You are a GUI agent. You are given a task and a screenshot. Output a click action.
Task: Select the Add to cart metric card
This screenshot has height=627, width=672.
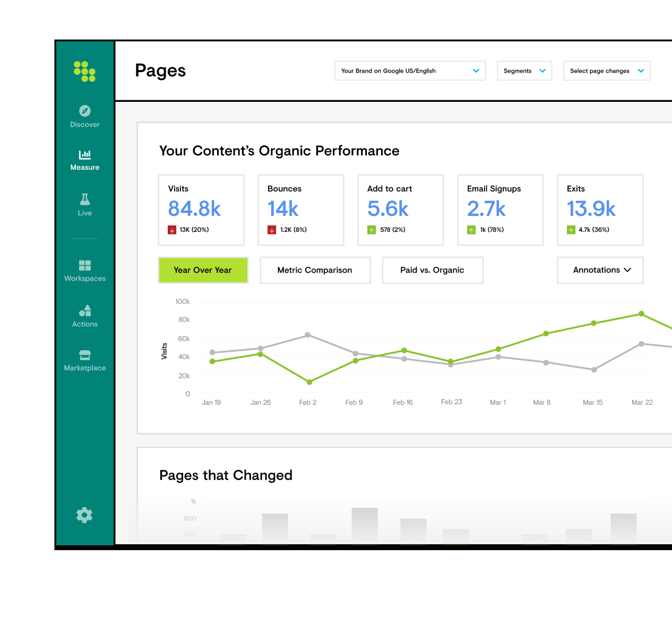401,210
